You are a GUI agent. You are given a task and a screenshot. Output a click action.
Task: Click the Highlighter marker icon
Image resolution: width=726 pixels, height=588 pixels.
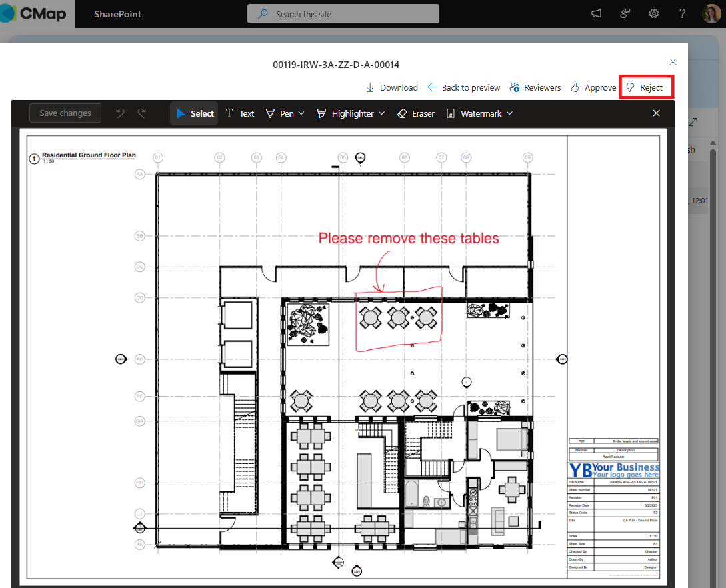(x=321, y=113)
